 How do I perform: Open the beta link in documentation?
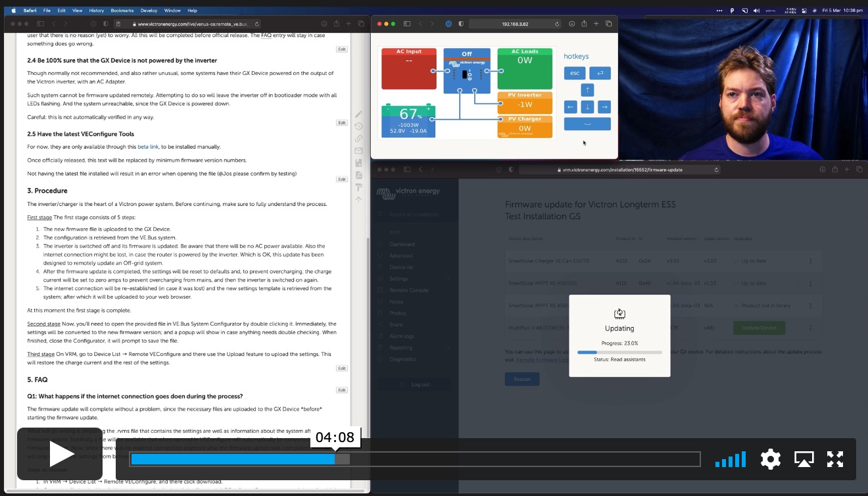click(147, 147)
